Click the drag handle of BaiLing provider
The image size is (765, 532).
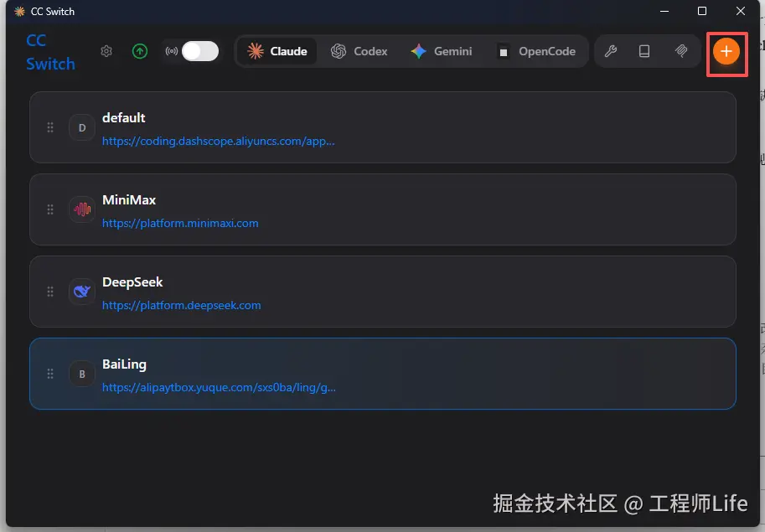(50, 374)
